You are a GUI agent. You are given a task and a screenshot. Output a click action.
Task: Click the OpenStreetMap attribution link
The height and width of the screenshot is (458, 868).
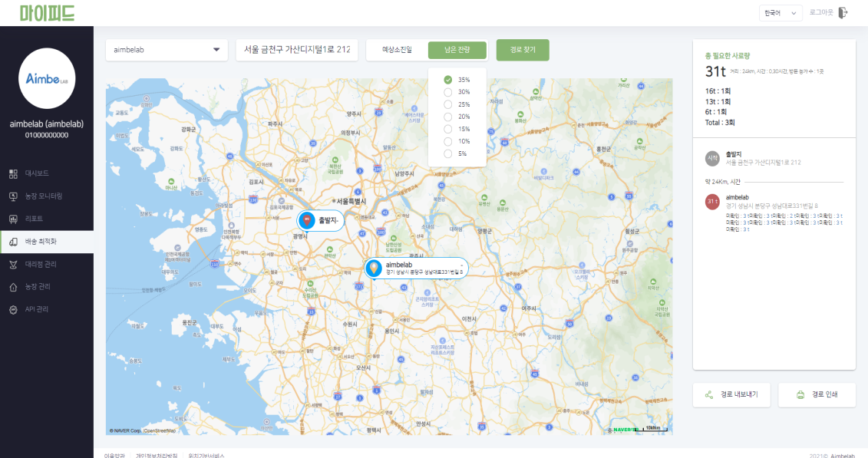160,430
